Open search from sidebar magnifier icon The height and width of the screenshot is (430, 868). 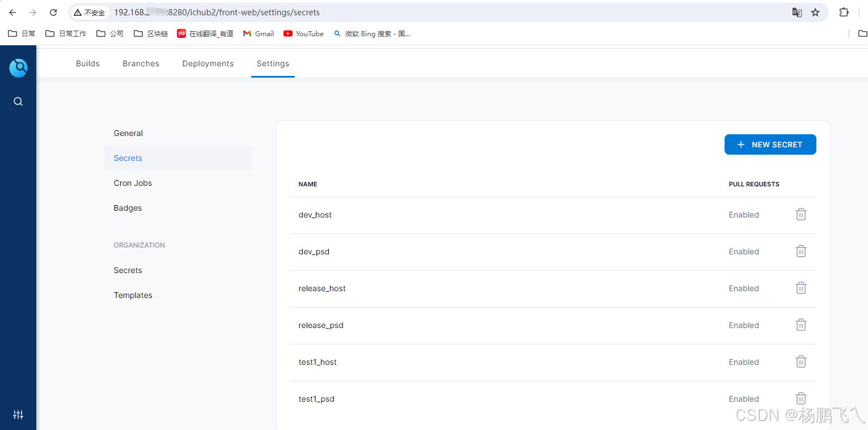pos(18,101)
